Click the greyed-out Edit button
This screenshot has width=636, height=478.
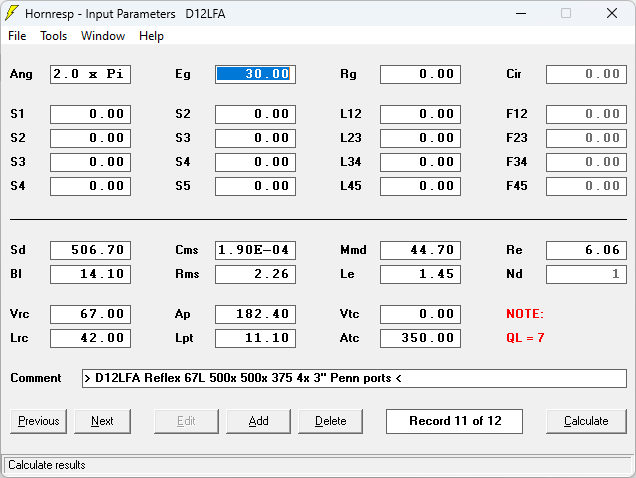tap(186, 421)
